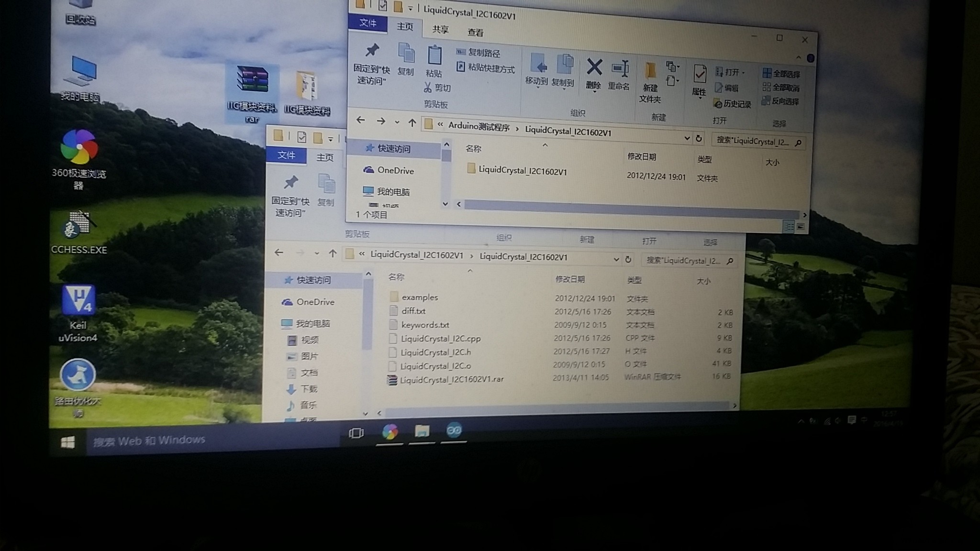The width and height of the screenshot is (980, 551).
Task: Open Arduino app from taskbar
Action: click(454, 431)
